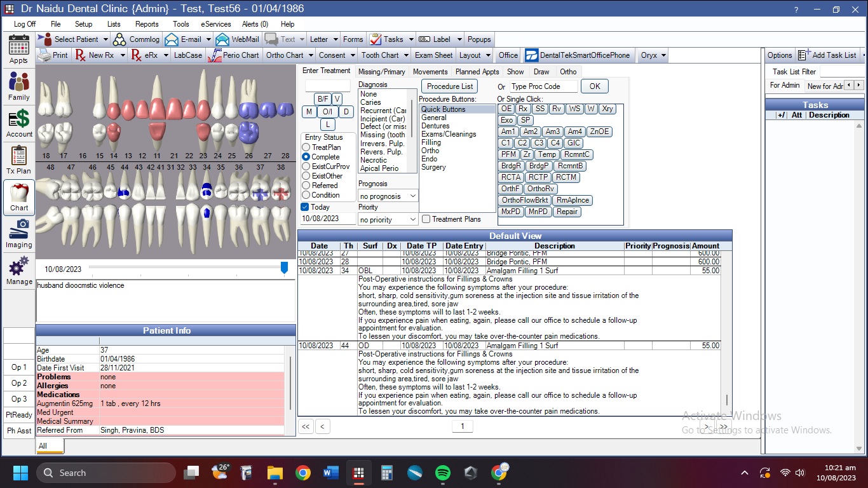Screen dimensions: 868x488
Task: Open the Reports menu
Action: (147, 24)
